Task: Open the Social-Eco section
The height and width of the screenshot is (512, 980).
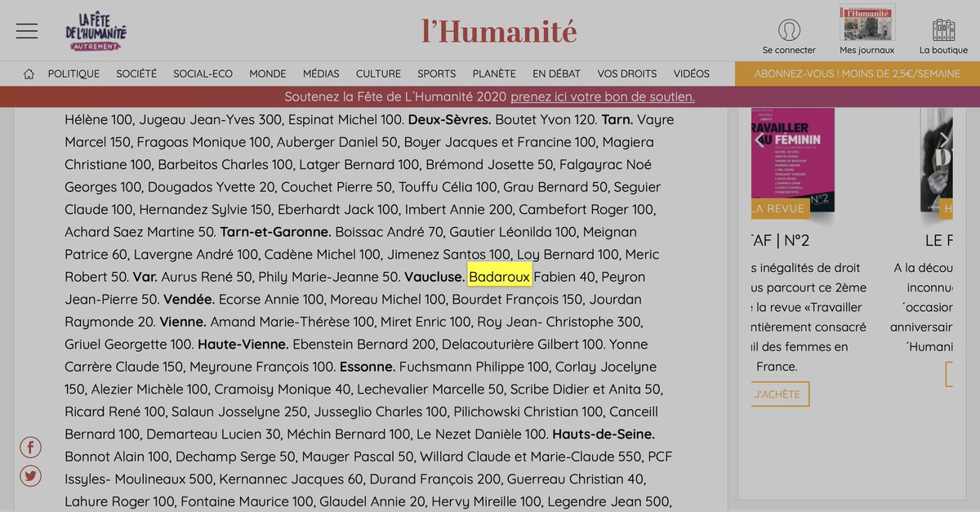Action: click(203, 73)
